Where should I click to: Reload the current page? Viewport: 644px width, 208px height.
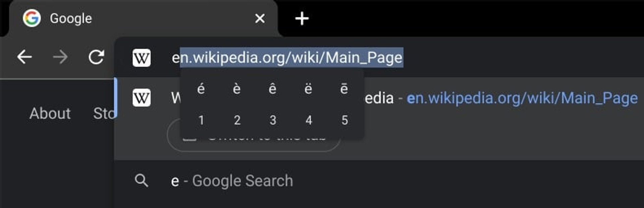click(96, 57)
